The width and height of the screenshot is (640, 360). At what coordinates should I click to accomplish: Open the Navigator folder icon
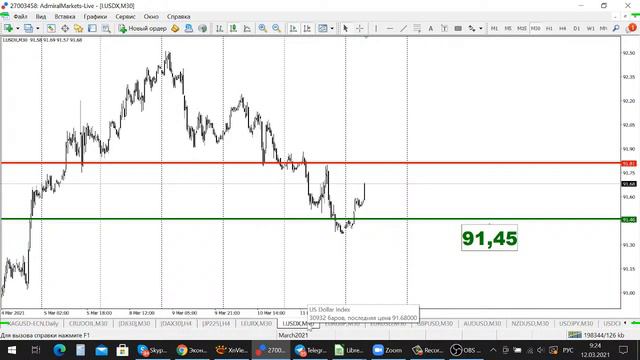78,28
